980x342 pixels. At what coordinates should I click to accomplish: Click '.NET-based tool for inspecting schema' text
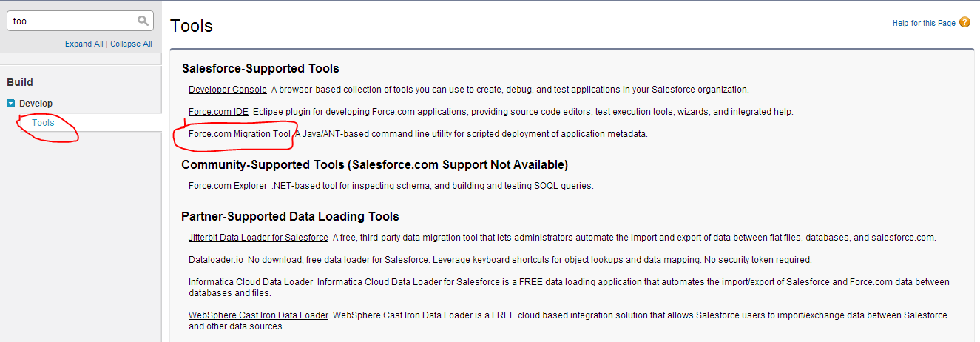432,186
